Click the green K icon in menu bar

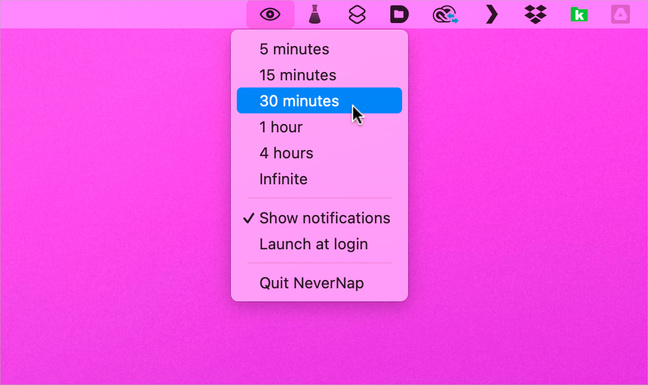(x=579, y=15)
